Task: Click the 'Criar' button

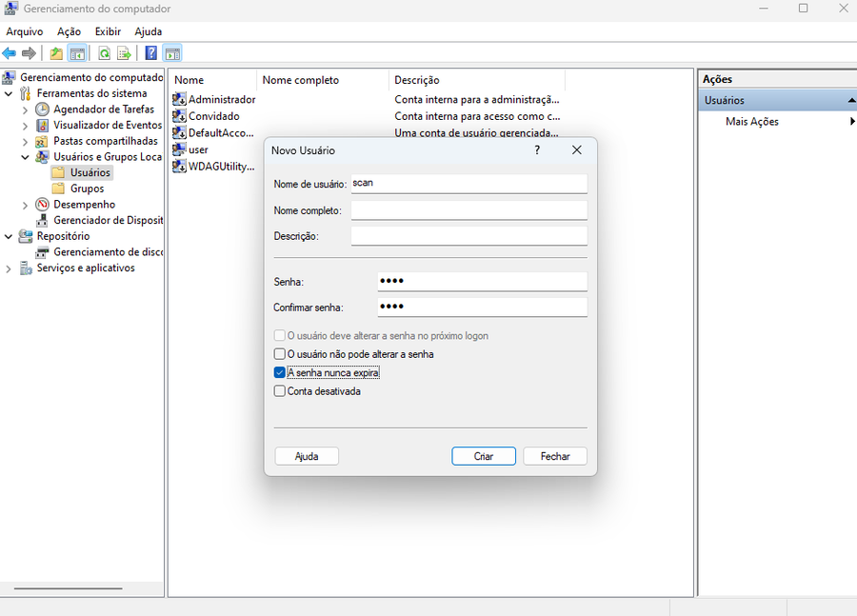Action: click(483, 456)
